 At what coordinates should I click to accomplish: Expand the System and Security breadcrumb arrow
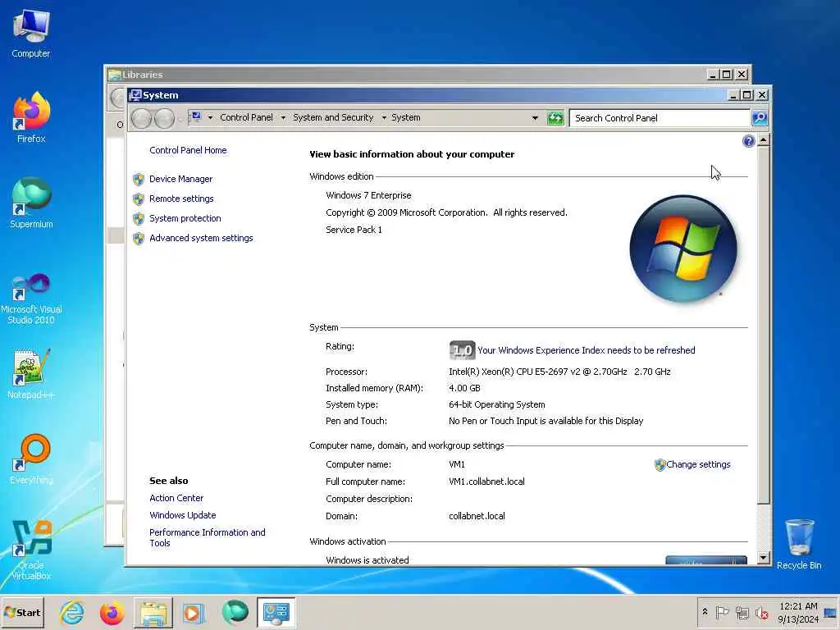(x=384, y=118)
